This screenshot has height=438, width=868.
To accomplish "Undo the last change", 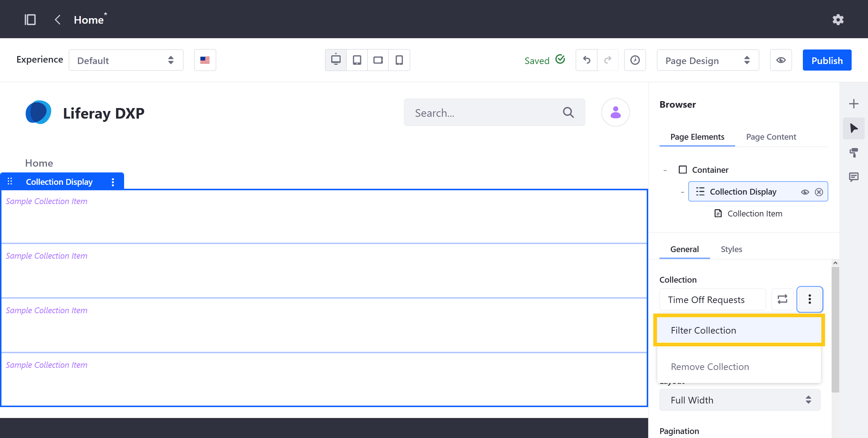I will coord(587,60).
